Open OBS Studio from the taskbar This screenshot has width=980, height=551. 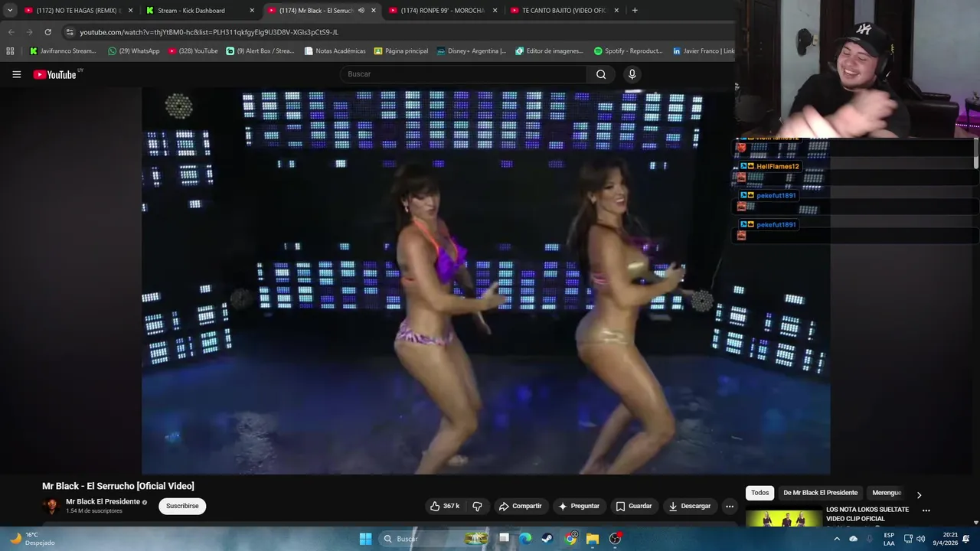coord(615,539)
